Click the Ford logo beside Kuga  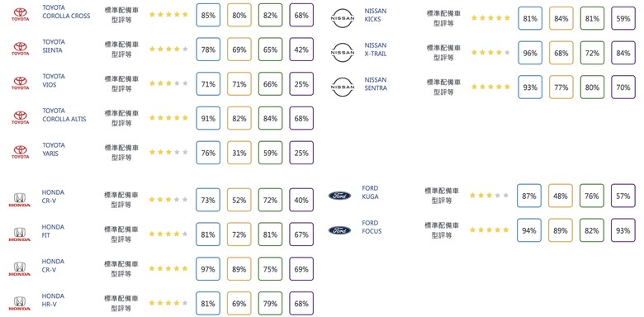pyautogui.click(x=339, y=196)
